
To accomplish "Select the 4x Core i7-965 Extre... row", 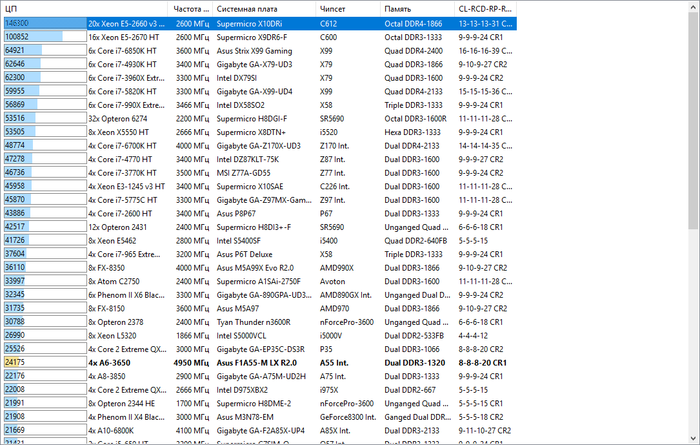I will pos(260,254).
